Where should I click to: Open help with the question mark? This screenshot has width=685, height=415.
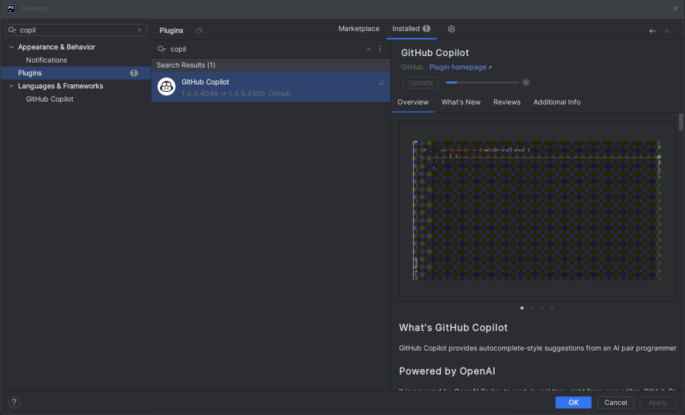click(14, 402)
